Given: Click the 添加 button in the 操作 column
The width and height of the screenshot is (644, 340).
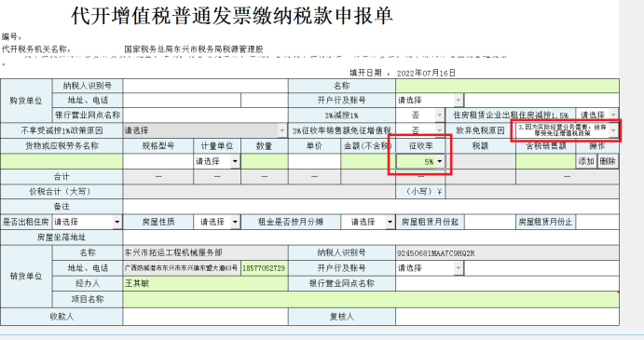Looking at the screenshot, I should tap(586, 161).
